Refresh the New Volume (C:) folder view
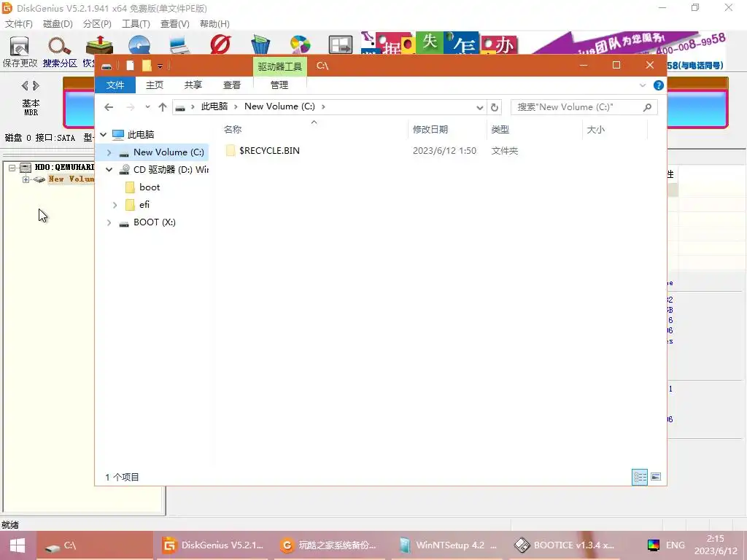 pyautogui.click(x=495, y=107)
